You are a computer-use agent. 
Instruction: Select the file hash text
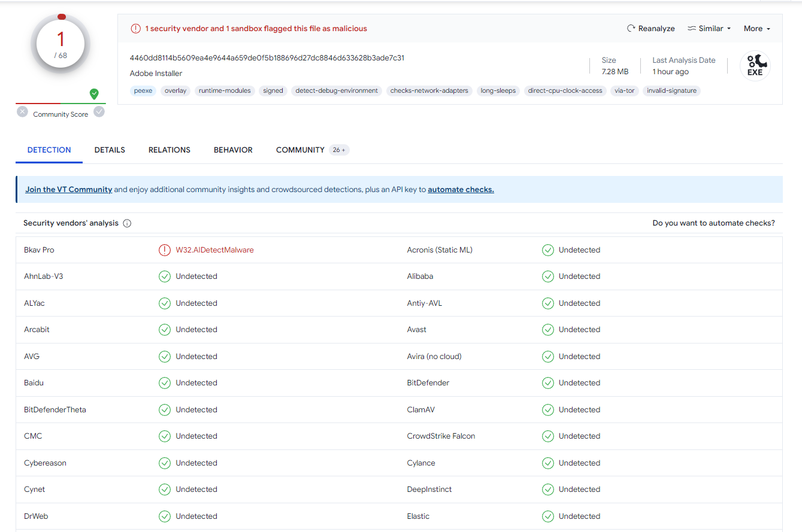267,58
